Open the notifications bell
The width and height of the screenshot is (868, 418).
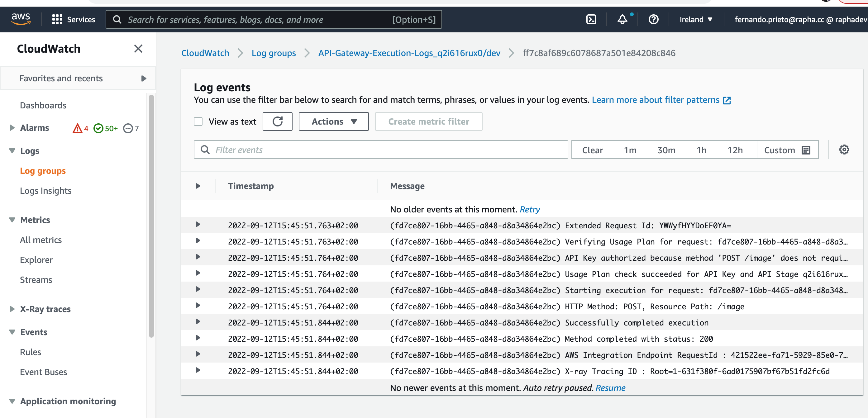(622, 20)
